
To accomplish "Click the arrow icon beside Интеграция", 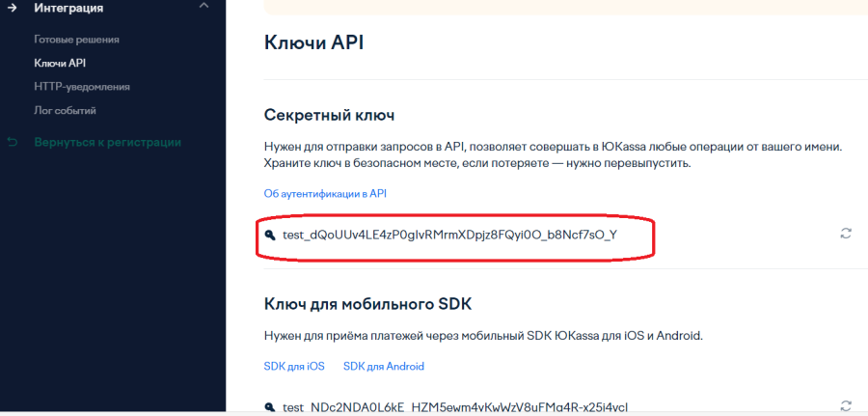I will pos(13,8).
